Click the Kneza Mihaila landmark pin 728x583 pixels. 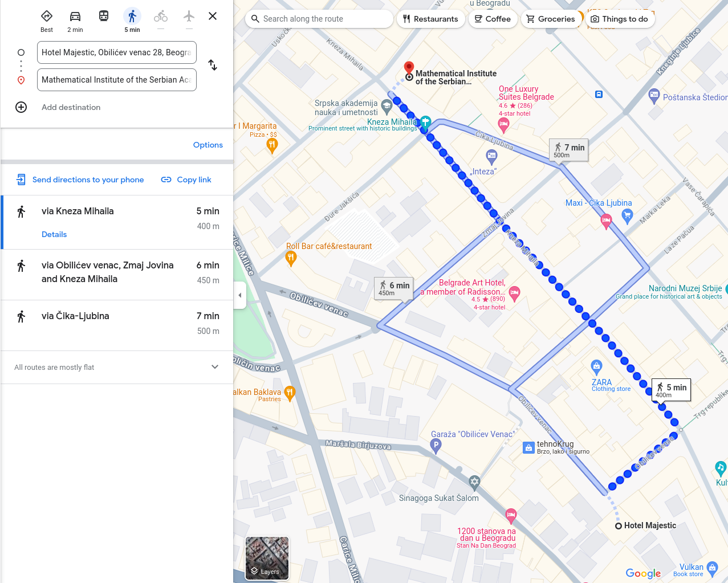tap(425, 122)
